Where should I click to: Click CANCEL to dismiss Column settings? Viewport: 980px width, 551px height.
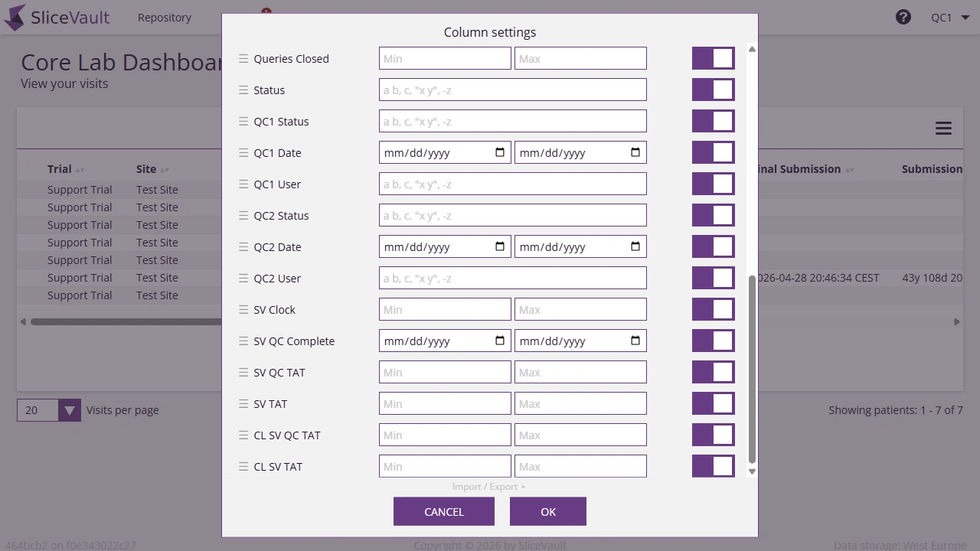coord(444,511)
